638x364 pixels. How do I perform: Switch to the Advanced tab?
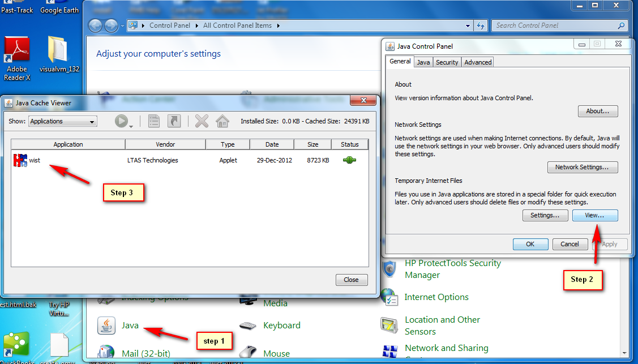(x=478, y=62)
